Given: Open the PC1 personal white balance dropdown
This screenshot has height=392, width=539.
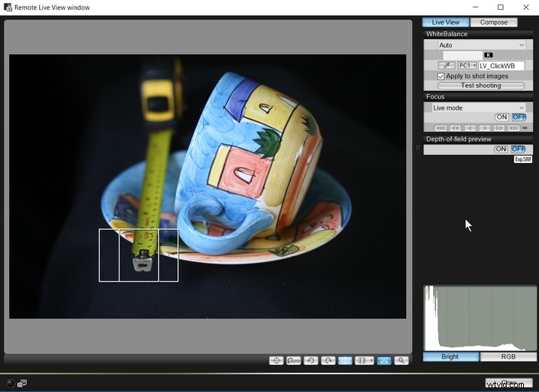Looking at the screenshot, I should click(x=467, y=65).
